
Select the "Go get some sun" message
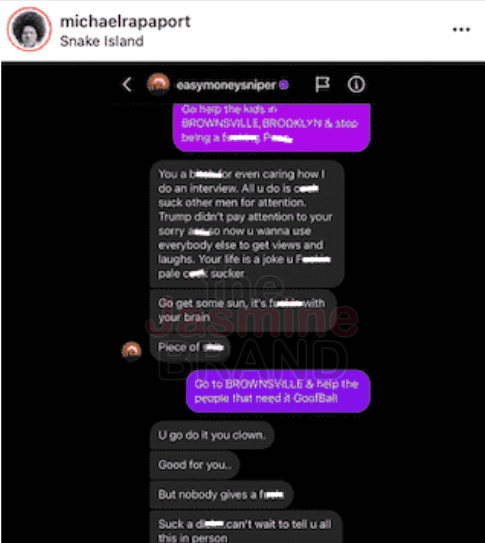pyautogui.click(x=243, y=310)
